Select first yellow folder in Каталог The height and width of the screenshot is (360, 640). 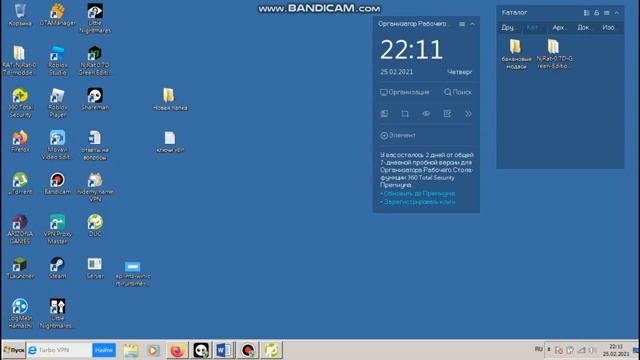(516, 54)
